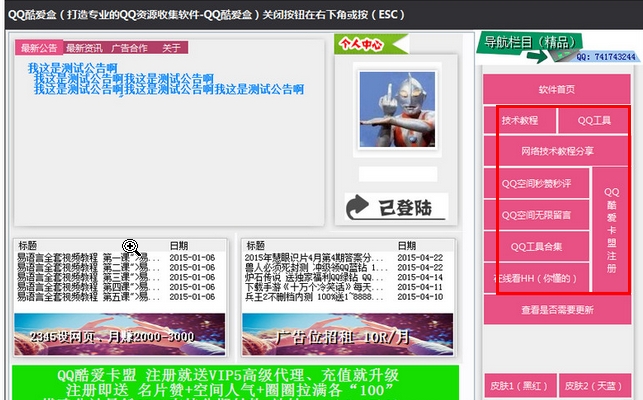The image size is (643, 400).
Task: Open the QQ工具 section
Action: (x=594, y=120)
